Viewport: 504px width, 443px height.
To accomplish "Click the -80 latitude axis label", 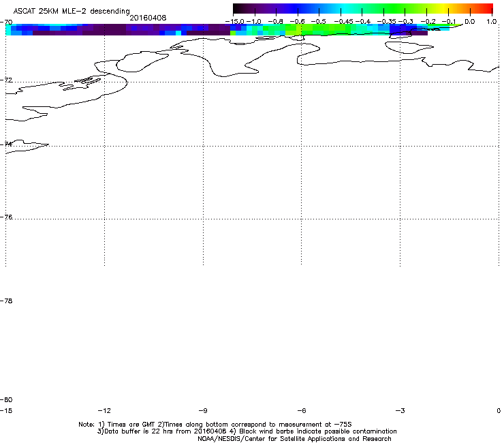I will (x=6, y=400).
